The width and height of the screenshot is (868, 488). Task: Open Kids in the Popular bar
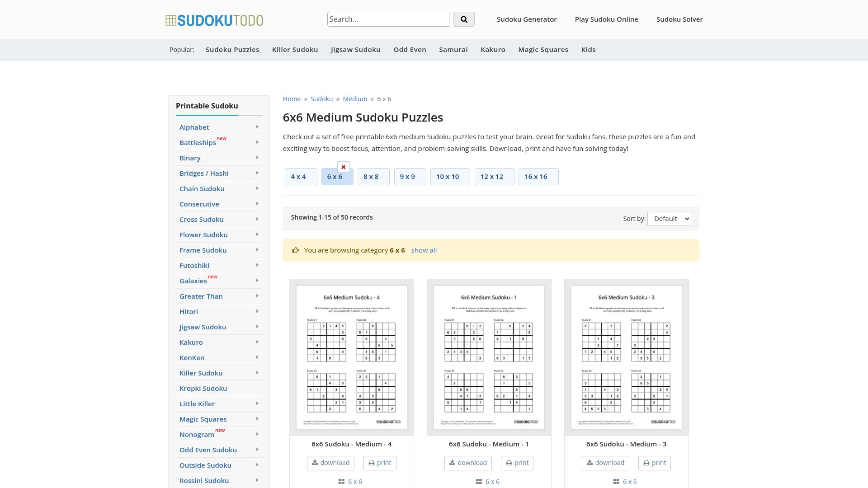(x=588, y=50)
